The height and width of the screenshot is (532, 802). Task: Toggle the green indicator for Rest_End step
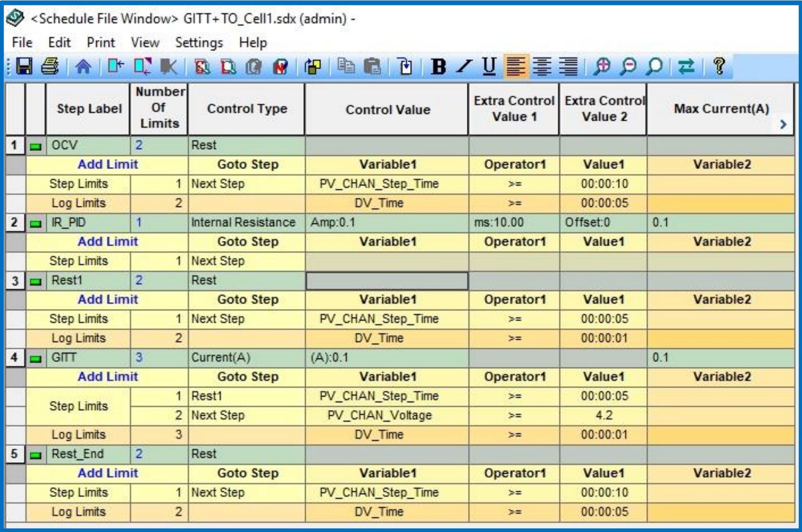tap(35, 455)
